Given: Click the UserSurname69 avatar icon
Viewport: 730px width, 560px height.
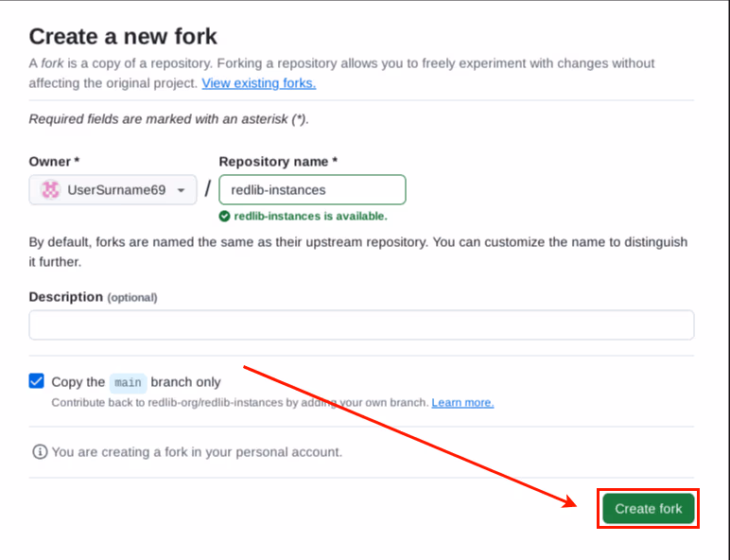Looking at the screenshot, I should [x=49, y=190].
